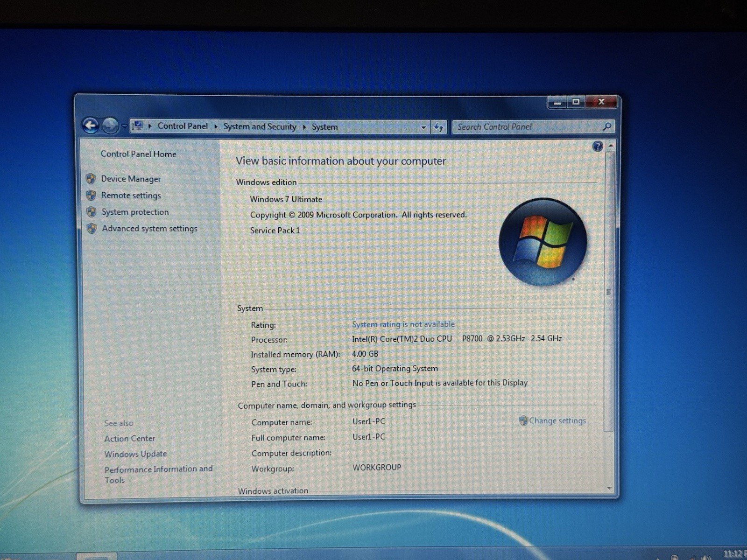Click Change settings link

click(557, 420)
